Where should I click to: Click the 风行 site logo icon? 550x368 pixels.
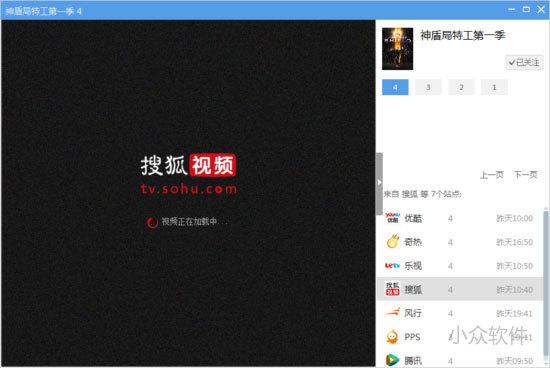tap(393, 312)
